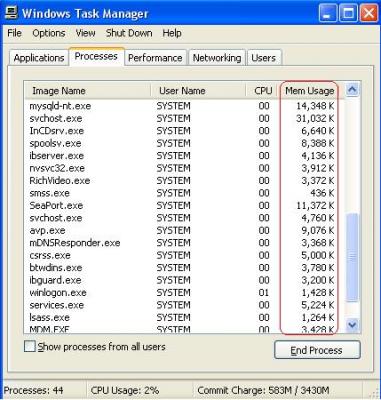Image resolution: width=381 pixels, height=400 pixels.
Task: Click the Commit Charge status entry
Action: 263,390
